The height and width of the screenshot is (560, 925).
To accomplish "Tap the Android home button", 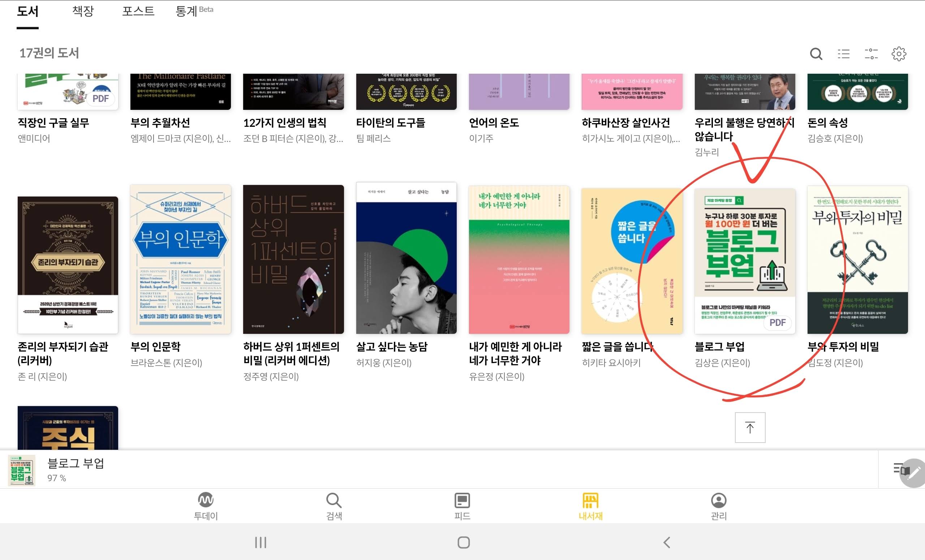I will [x=464, y=542].
